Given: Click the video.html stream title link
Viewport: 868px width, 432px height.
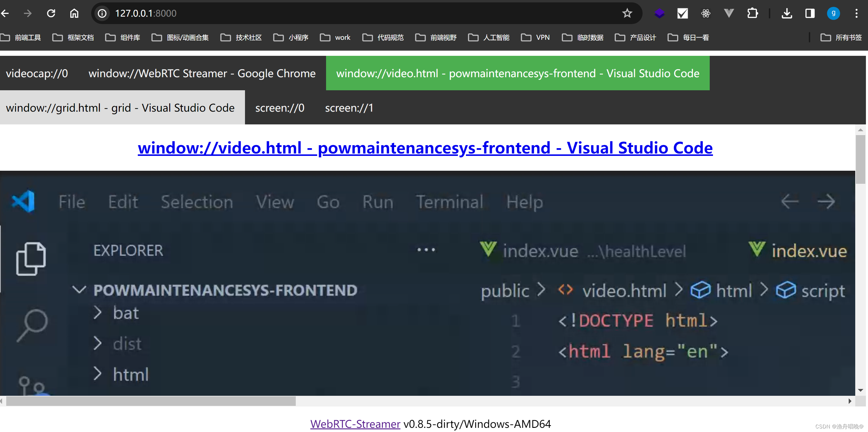Looking at the screenshot, I should [x=425, y=148].
